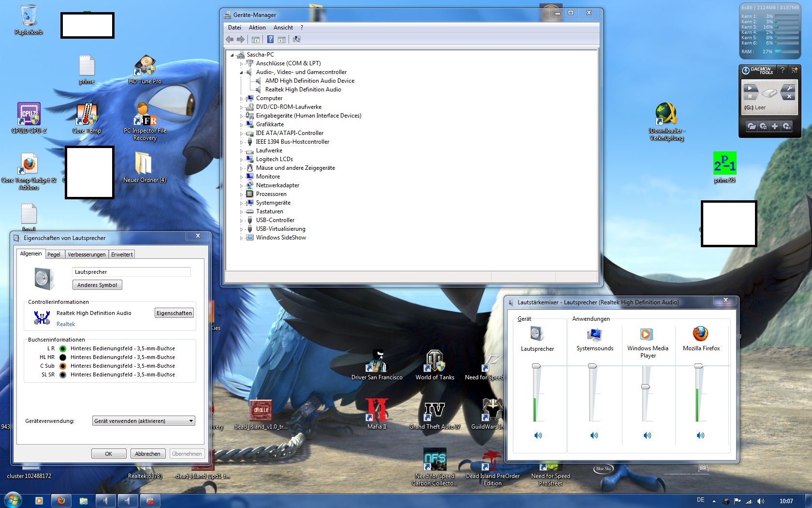
Task: Click Lautsprecher volume slider handle in mixer
Action: coord(536,366)
